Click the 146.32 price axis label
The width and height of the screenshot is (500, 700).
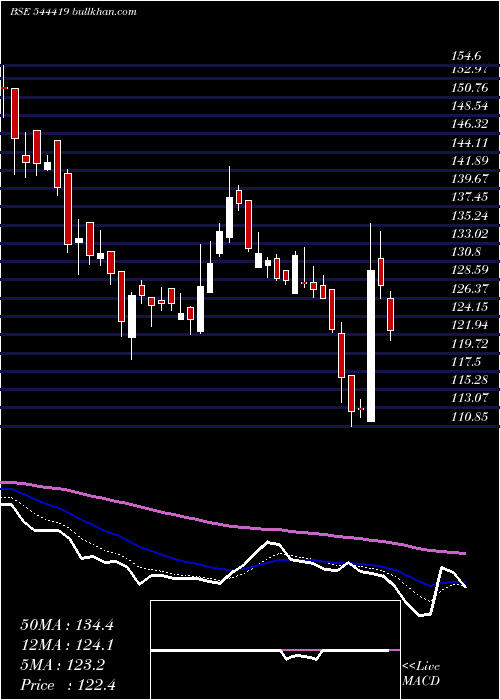470,124
